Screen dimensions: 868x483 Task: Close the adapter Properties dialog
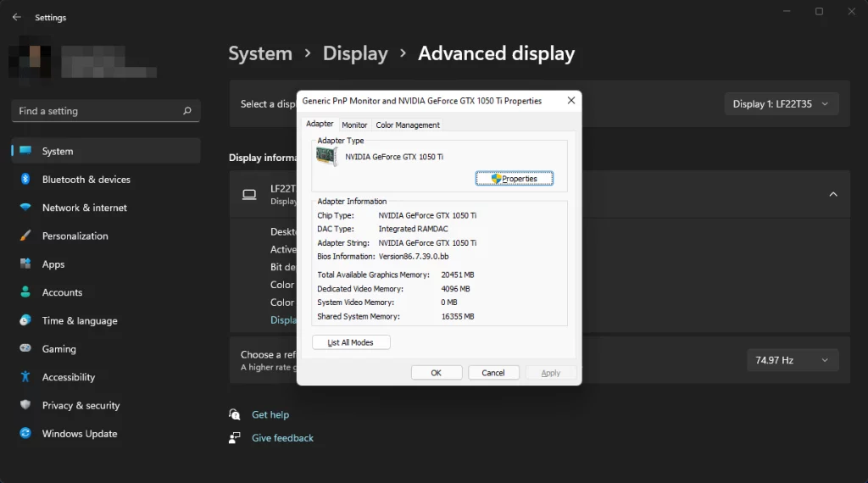point(571,100)
